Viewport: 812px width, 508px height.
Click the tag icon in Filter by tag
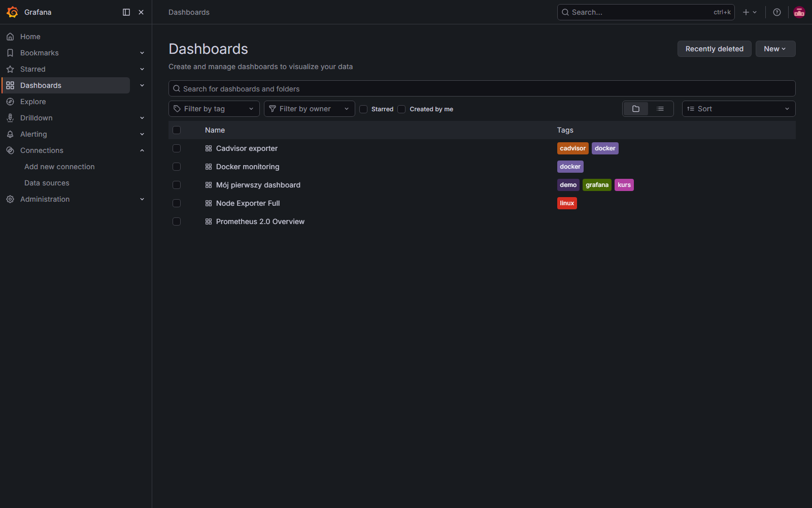(177, 109)
